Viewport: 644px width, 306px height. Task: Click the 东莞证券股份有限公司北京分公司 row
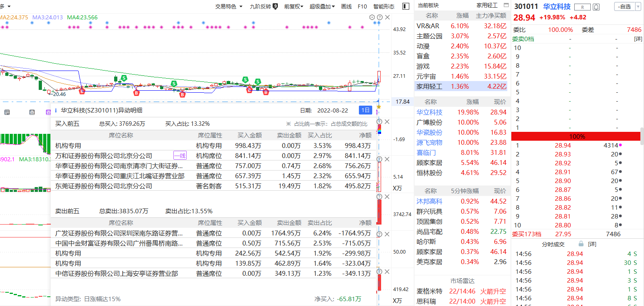point(213,186)
